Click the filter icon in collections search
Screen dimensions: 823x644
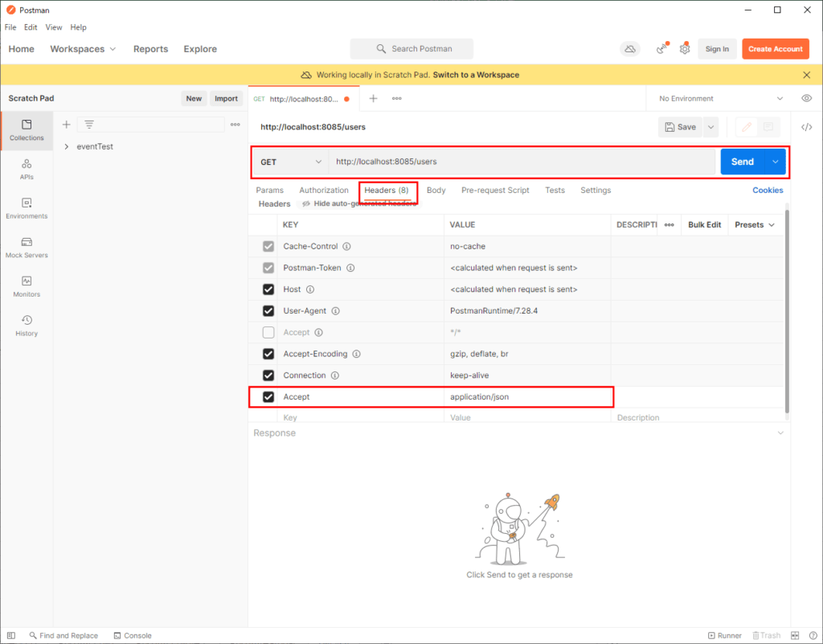(89, 125)
